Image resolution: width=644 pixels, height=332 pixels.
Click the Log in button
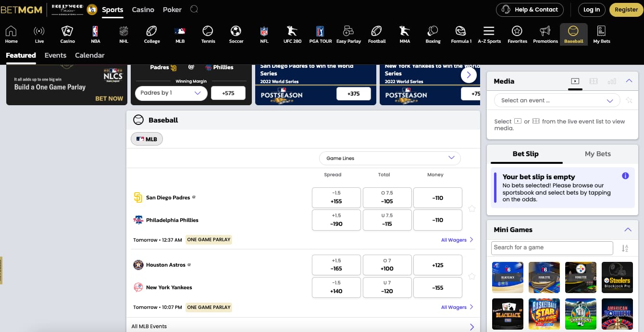coord(592,10)
